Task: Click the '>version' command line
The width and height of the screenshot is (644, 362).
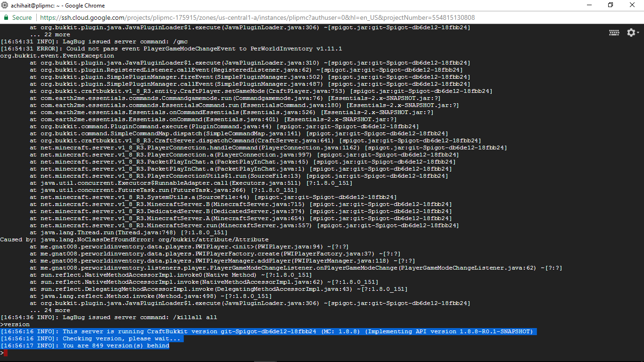Action: (15, 324)
